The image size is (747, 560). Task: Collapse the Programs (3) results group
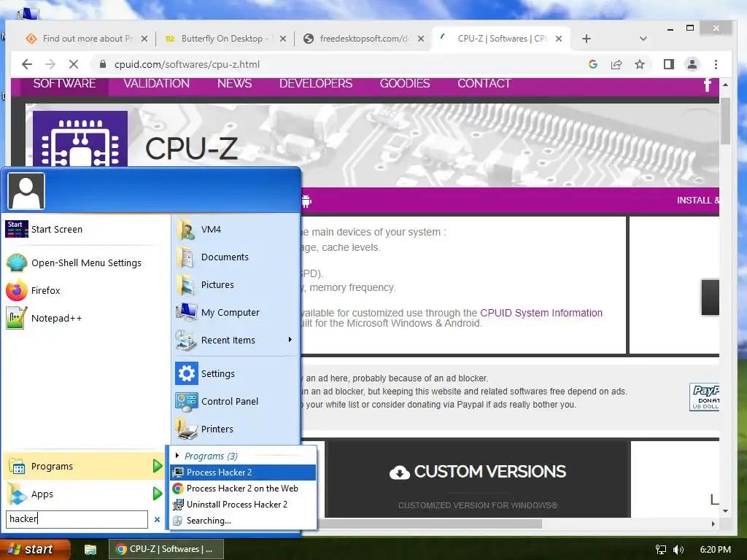pyautogui.click(x=177, y=456)
